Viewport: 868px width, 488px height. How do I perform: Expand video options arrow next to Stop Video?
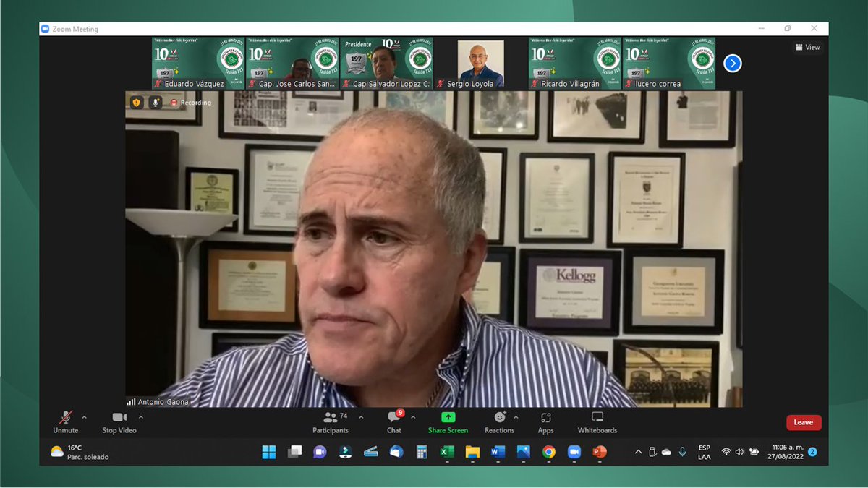[x=140, y=417]
